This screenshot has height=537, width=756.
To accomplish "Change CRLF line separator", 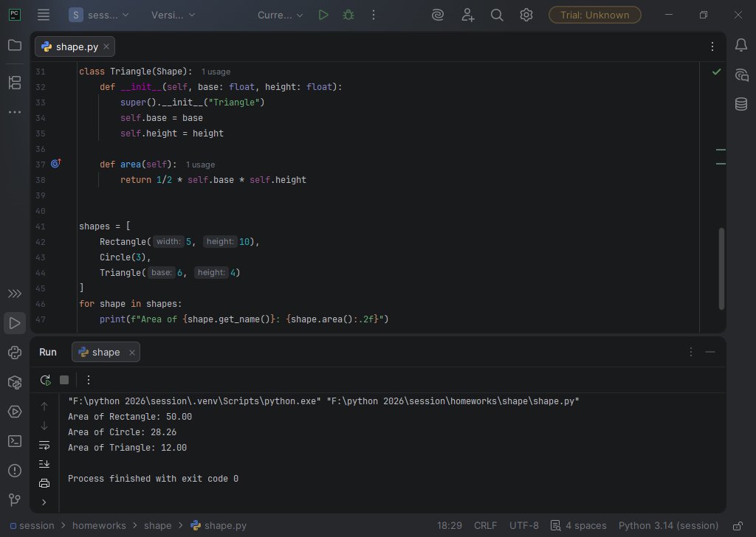I will (485, 525).
